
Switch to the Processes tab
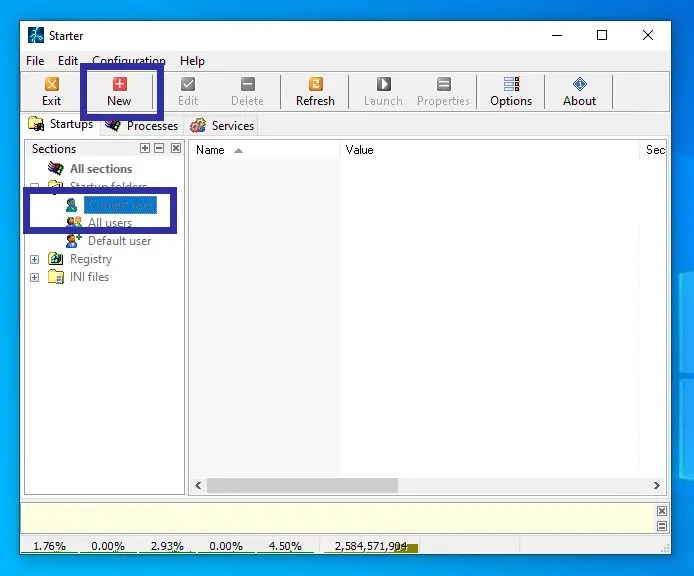pyautogui.click(x=142, y=126)
